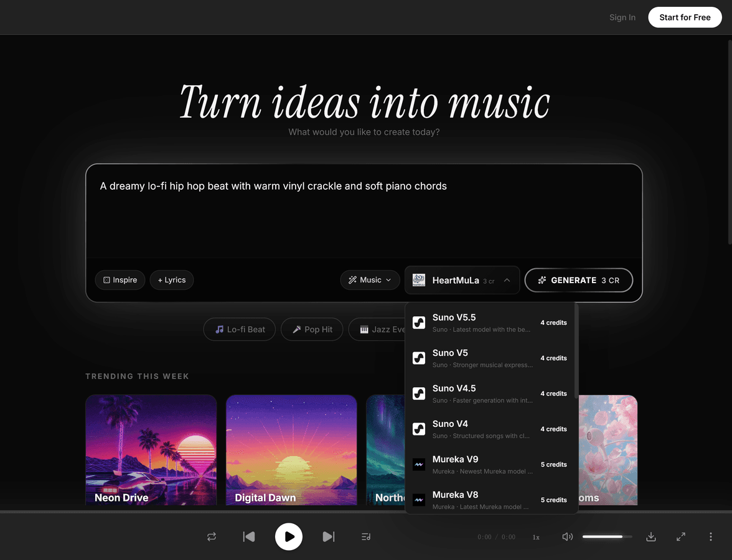
Task: Click the magic wand icon on Music
Action: click(352, 280)
